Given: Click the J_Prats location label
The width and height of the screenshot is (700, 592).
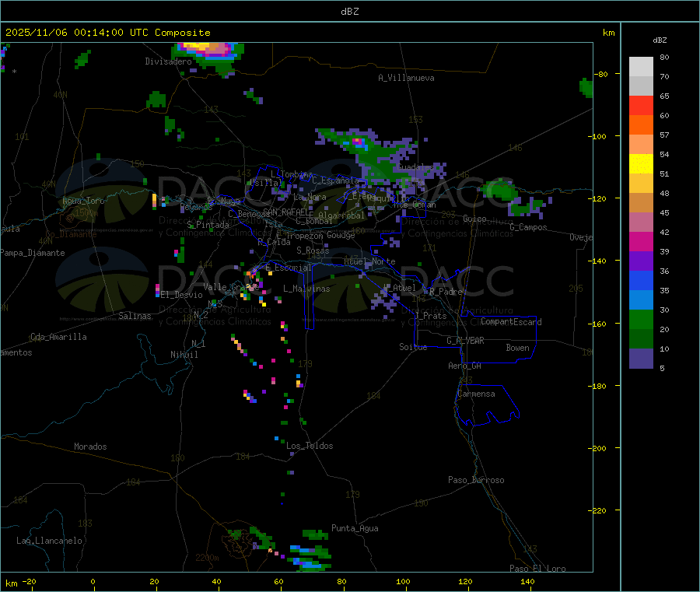Looking at the screenshot, I should [x=430, y=316].
